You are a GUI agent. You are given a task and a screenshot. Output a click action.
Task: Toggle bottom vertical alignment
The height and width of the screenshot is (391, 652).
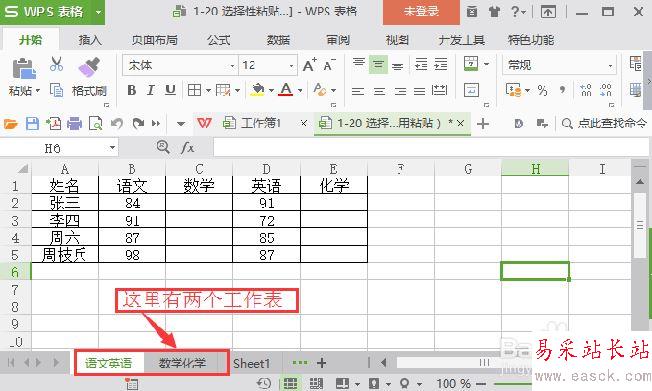(x=398, y=65)
